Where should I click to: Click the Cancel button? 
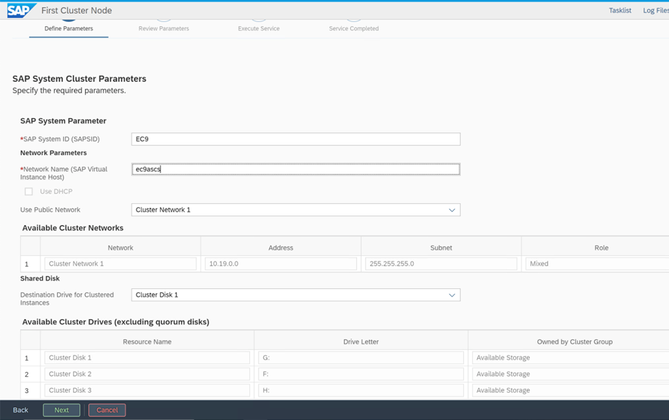click(x=107, y=410)
